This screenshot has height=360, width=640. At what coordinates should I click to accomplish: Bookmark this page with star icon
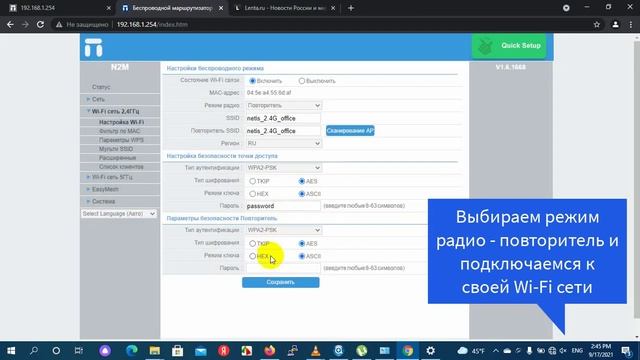(597, 24)
